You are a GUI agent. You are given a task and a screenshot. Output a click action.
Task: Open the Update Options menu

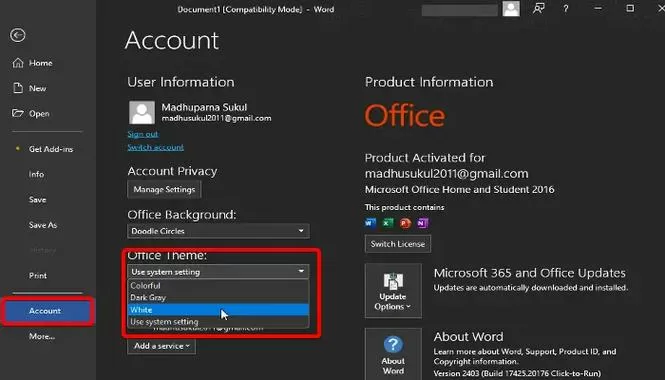[x=393, y=291]
